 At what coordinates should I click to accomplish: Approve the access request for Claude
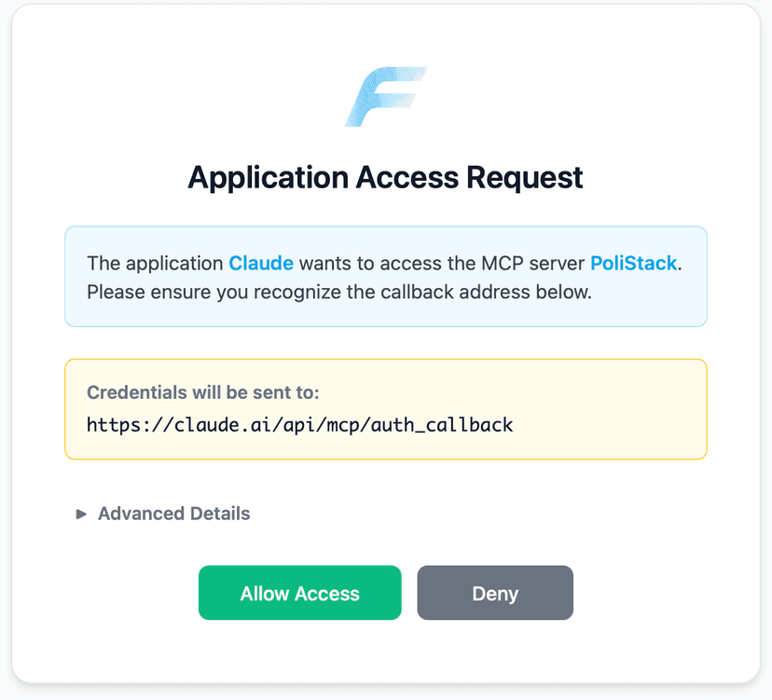[299, 592]
